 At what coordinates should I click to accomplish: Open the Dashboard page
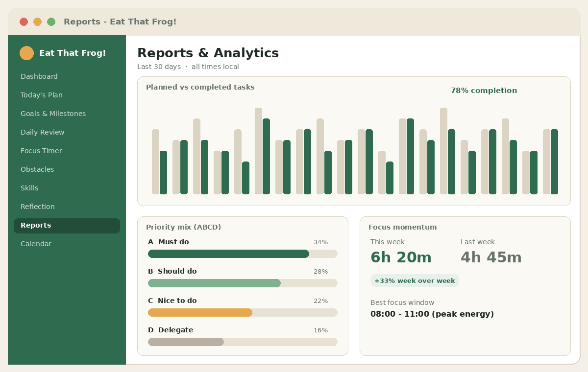[x=39, y=76]
